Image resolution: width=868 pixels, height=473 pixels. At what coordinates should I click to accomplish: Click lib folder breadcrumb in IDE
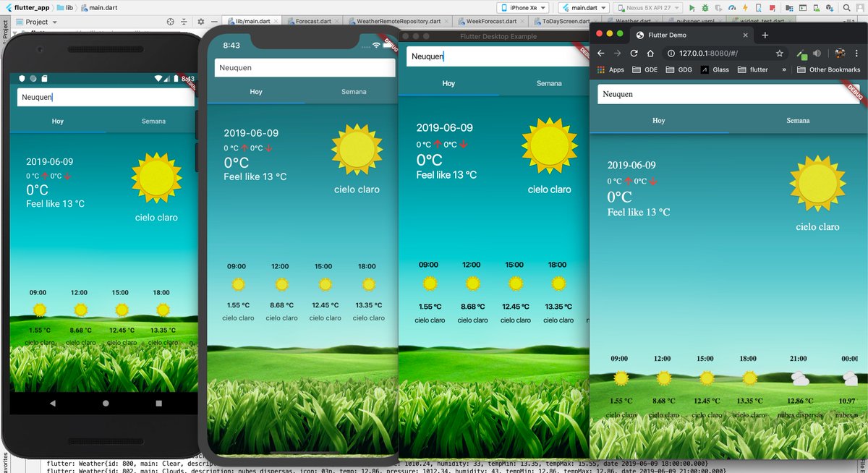coord(64,7)
